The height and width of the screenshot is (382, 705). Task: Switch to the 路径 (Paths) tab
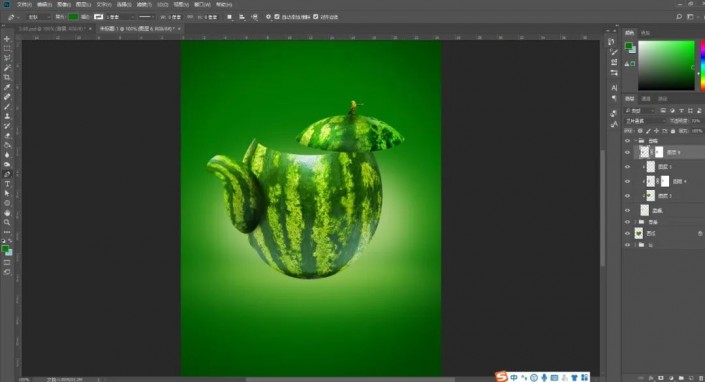663,98
